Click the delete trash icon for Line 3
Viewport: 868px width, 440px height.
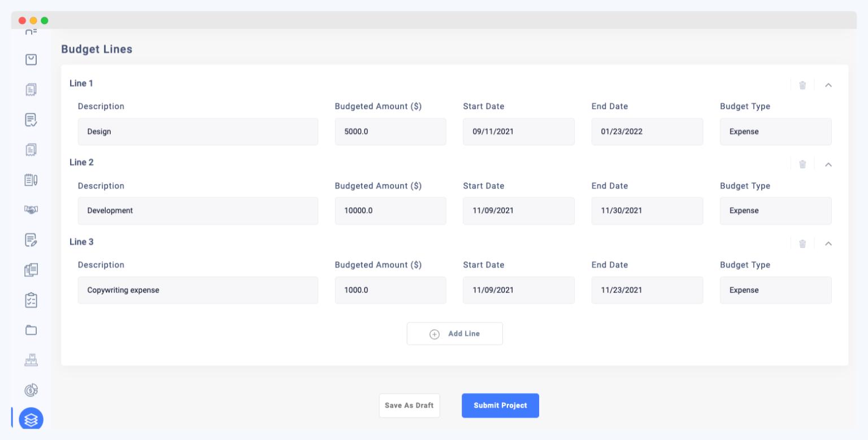click(x=802, y=243)
